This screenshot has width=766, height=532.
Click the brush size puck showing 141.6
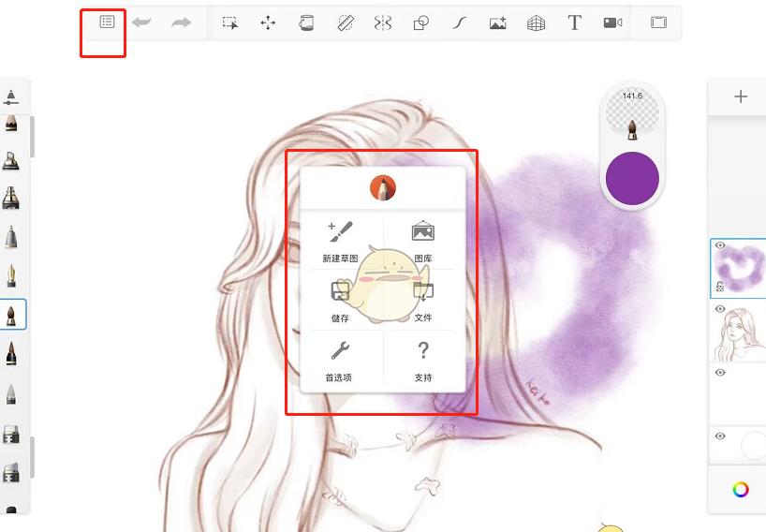(632, 112)
